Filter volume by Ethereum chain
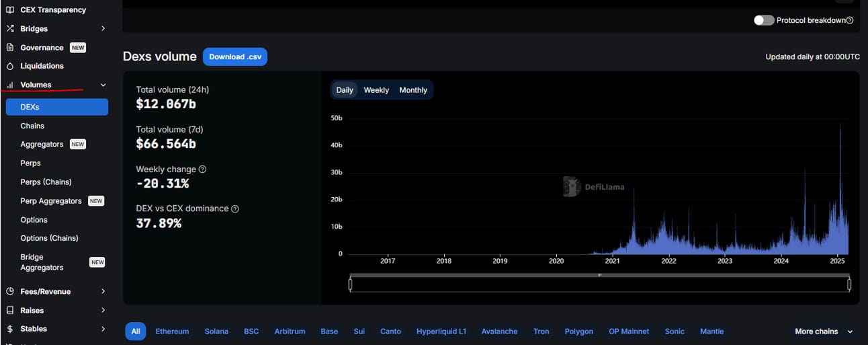 (172, 332)
